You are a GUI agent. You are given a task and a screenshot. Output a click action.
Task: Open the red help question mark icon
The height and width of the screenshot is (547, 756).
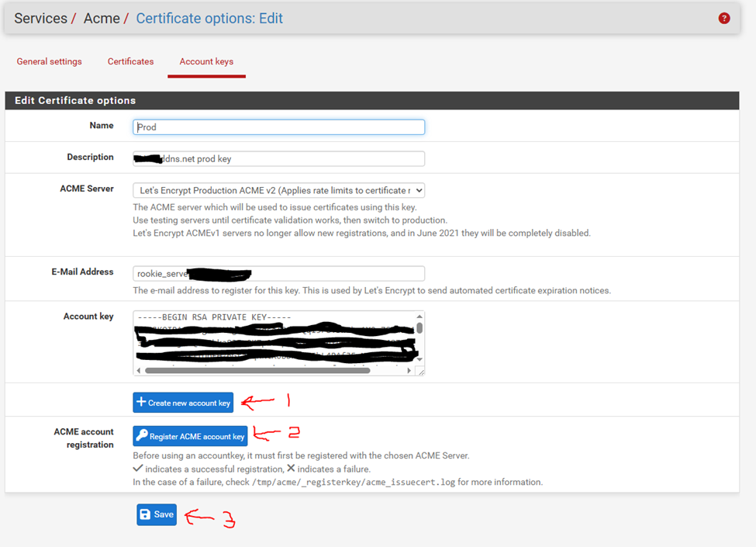[x=723, y=19]
